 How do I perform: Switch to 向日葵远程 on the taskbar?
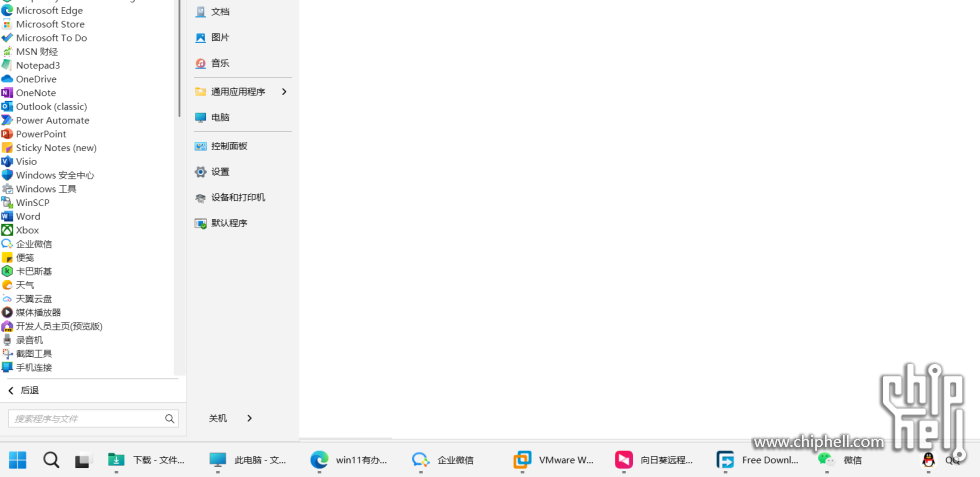(655, 460)
